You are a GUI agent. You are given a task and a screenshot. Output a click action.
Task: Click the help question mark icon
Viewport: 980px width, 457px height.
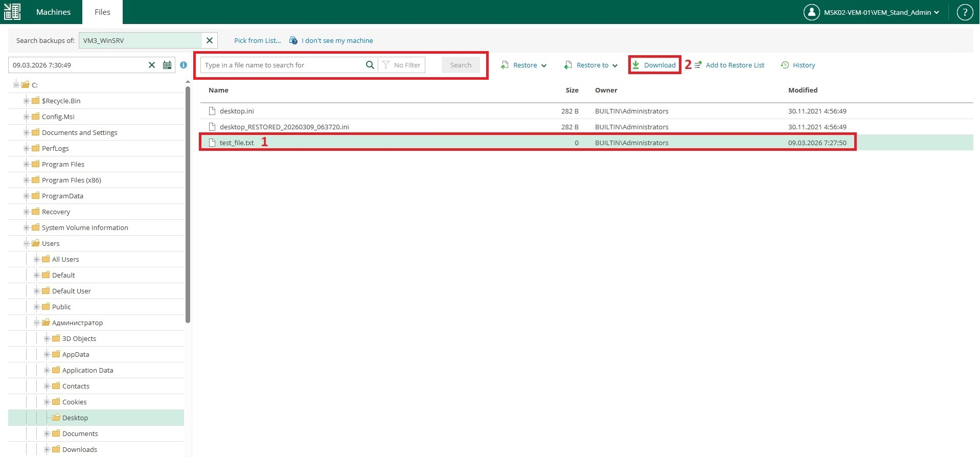pyautogui.click(x=965, y=12)
